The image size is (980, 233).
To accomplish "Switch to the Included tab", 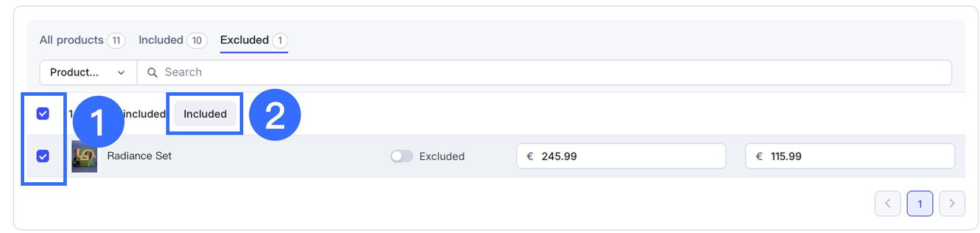I will (161, 40).
